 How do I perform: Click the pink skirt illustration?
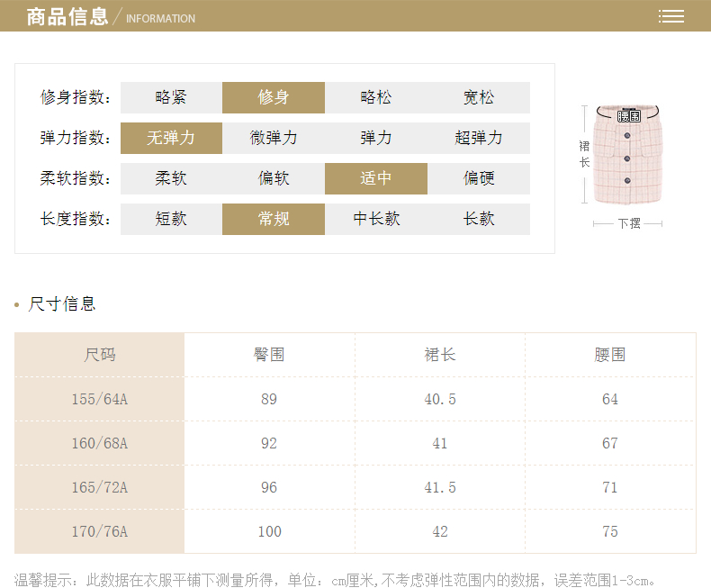629,158
